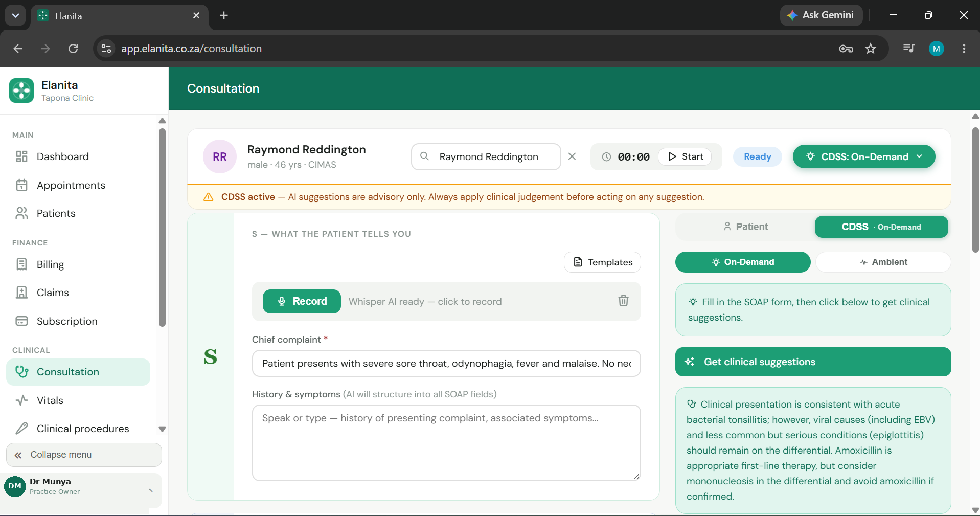Switch to the Patient tab
Image resolution: width=980 pixels, height=516 pixels.
(x=746, y=227)
